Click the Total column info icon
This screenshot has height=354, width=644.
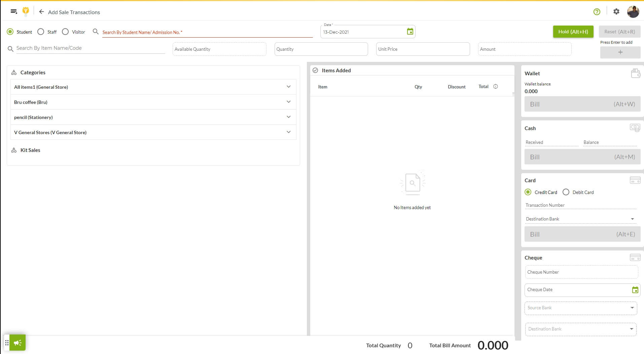(495, 86)
